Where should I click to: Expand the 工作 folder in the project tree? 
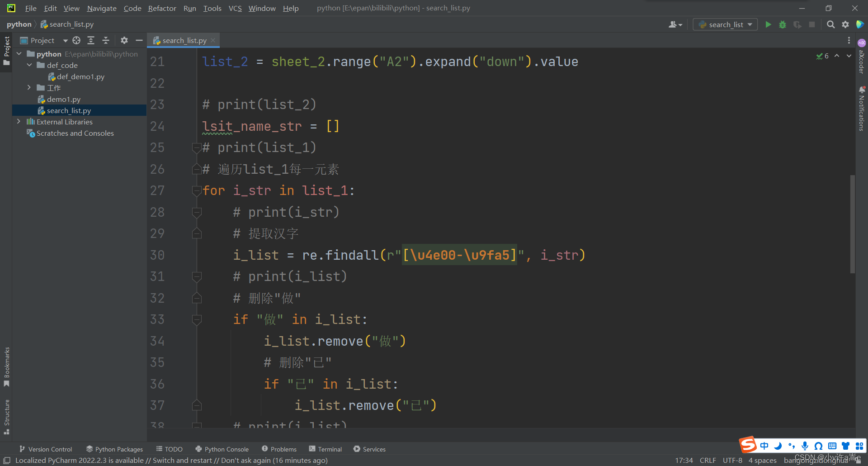point(29,88)
